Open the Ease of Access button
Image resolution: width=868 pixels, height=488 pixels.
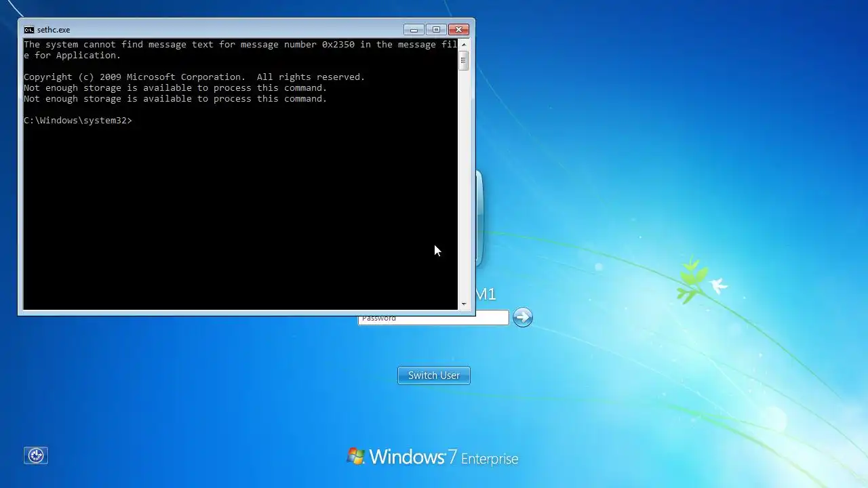[x=36, y=455]
